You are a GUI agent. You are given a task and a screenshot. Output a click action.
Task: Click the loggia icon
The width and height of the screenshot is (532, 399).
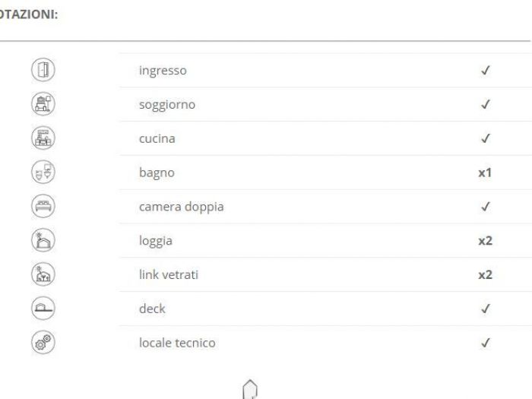coord(43,240)
